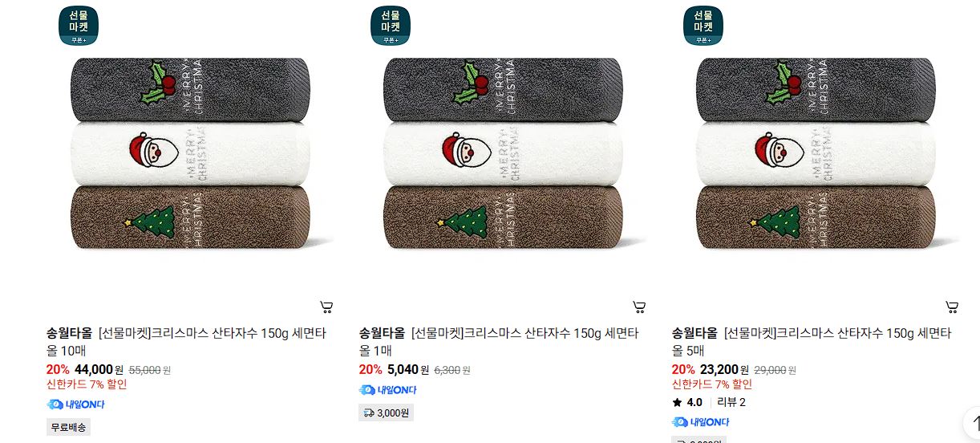The width and height of the screenshot is (980, 443).
Task: Add the 5매 towel set to cart
Action: (951, 307)
